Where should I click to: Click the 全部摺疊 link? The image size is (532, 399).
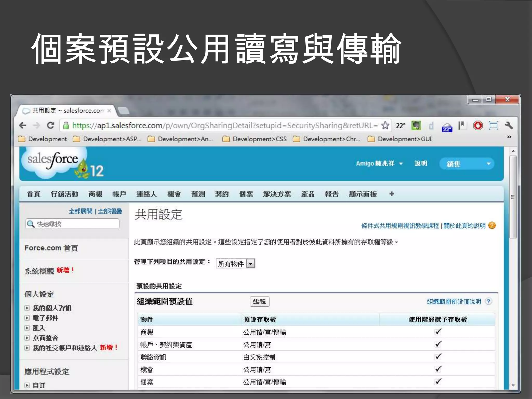pos(110,211)
